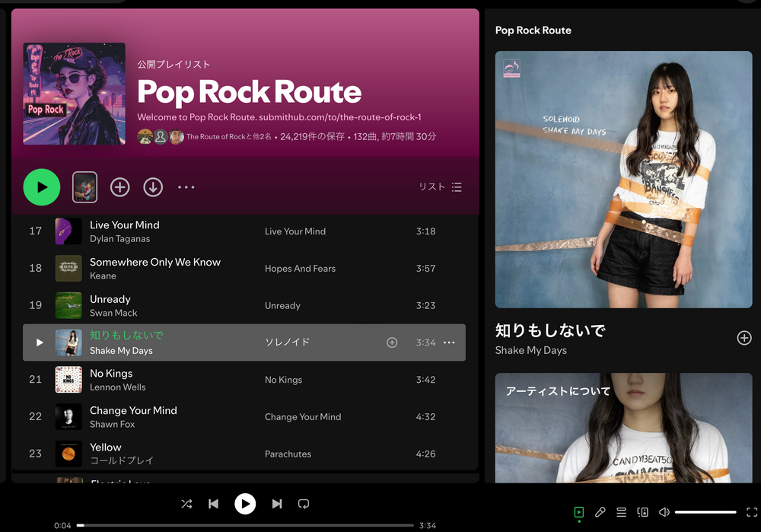This screenshot has width=761, height=532.
Task: Open the Hopes And Fears album
Action: click(x=300, y=269)
